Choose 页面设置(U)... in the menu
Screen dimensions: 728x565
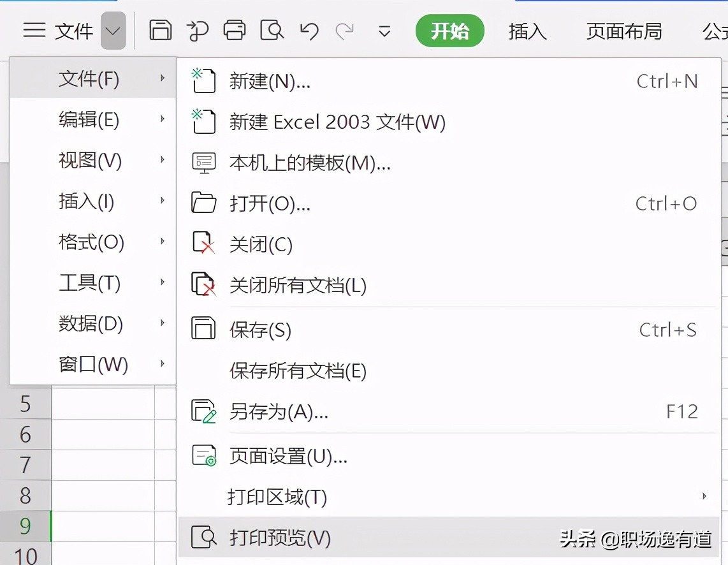449,457
